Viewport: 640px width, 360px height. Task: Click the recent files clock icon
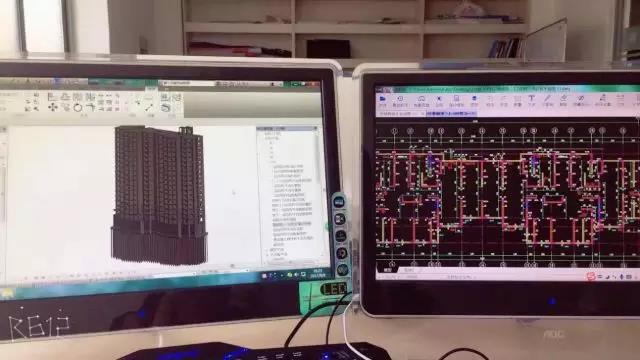tap(400, 99)
